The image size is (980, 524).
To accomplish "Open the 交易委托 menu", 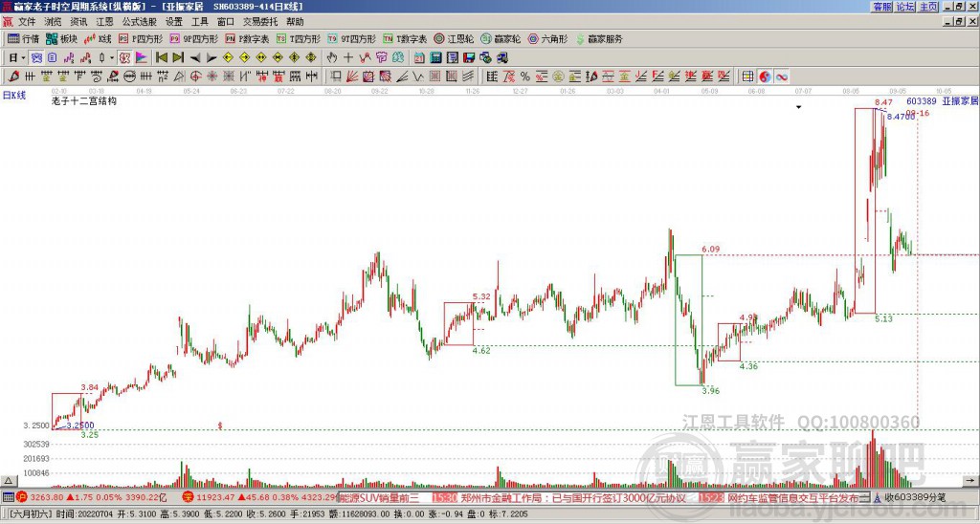I will pos(260,22).
